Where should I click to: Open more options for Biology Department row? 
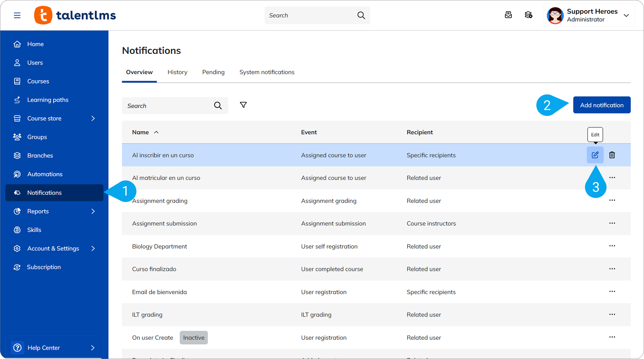[x=612, y=246]
